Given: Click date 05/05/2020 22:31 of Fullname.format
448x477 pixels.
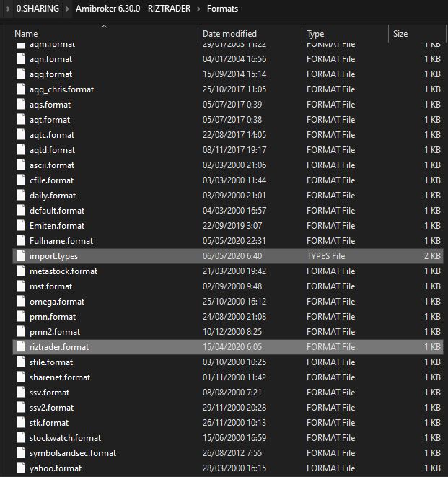Looking at the screenshot, I should click(x=234, y=241).
